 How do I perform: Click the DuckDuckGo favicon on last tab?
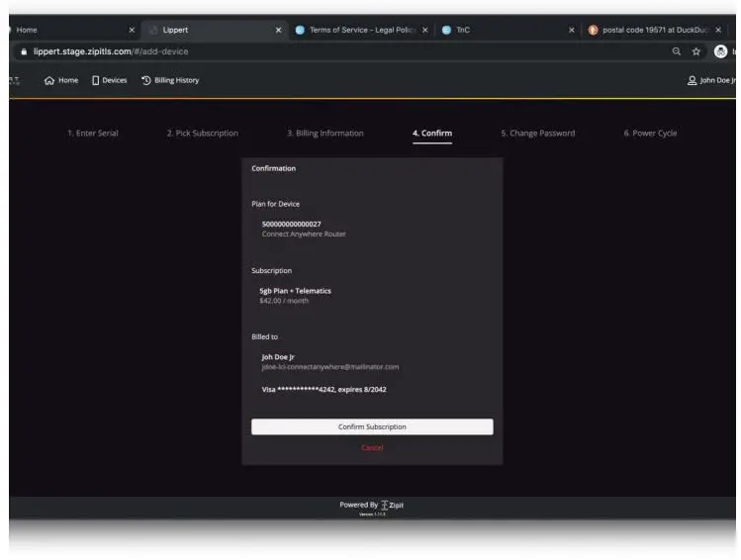click(593, 30)
